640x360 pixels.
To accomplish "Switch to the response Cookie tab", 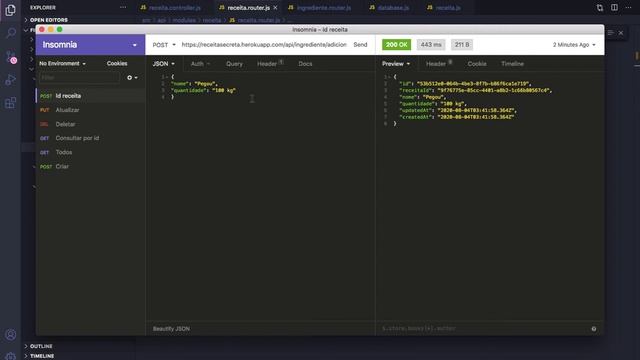I will (477, 64).
